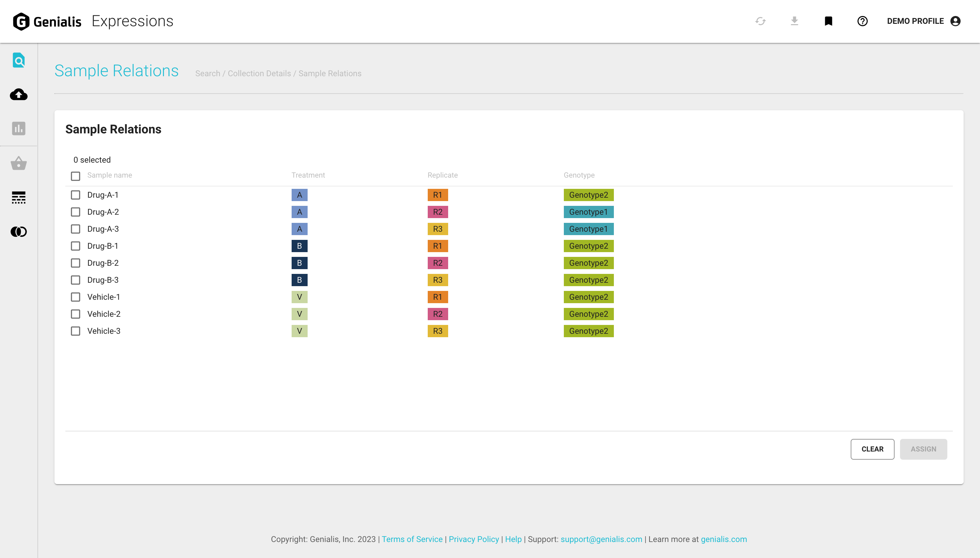Click the refresh sync icon in the header
The width and height of the screenshot is (980, 558).
coord(761,21)
